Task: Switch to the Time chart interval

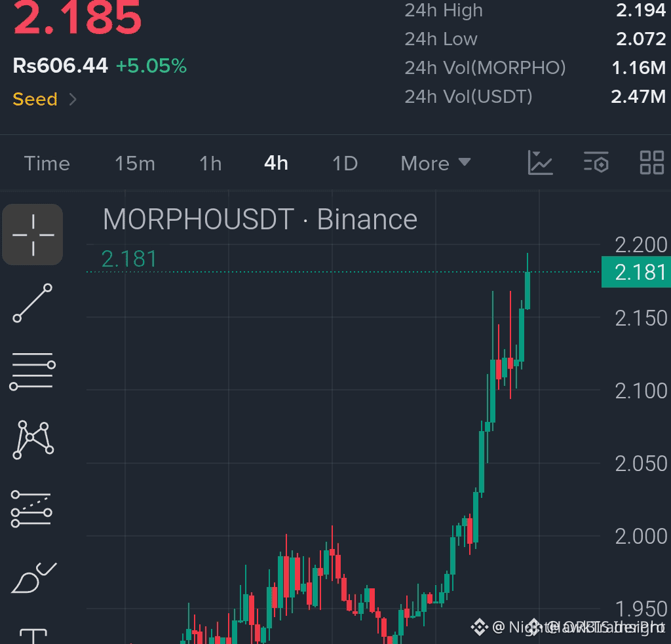Action: click(47, 164)
